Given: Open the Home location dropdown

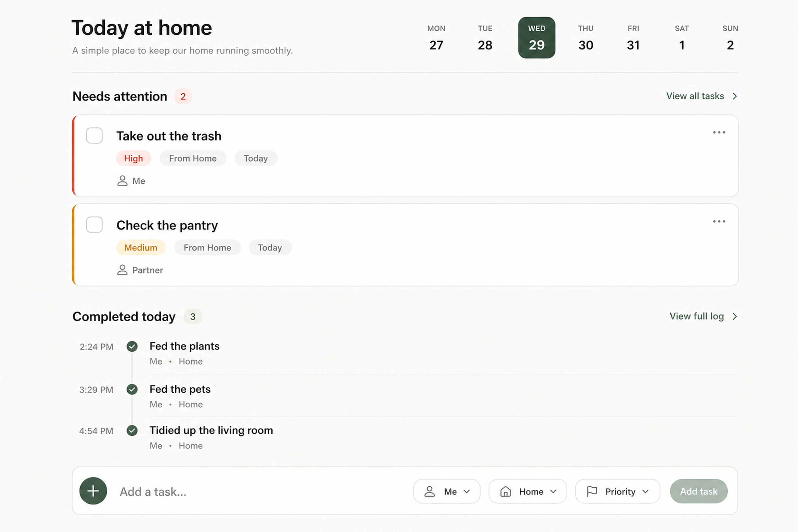Looking at the screenshot, I should (x=528, y=491).
